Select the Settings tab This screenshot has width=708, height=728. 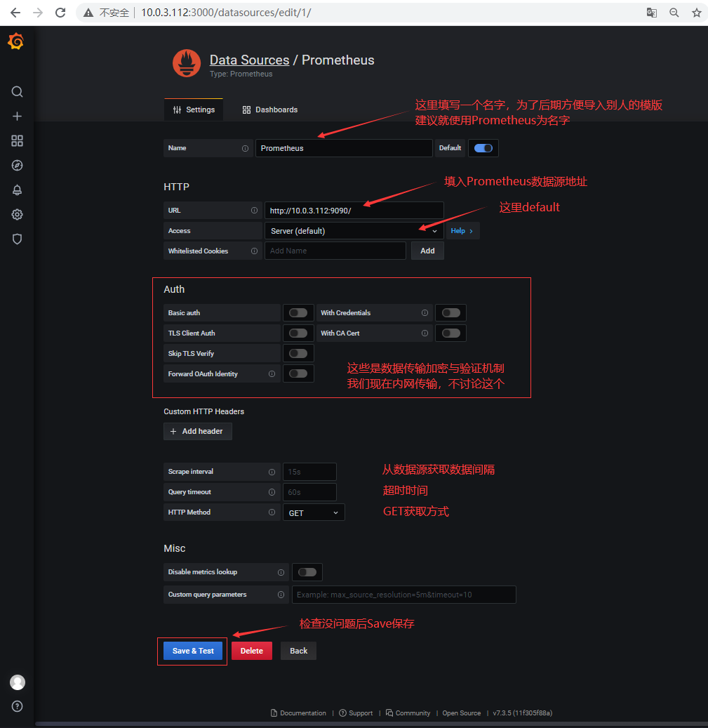click(x=194, y=110)
